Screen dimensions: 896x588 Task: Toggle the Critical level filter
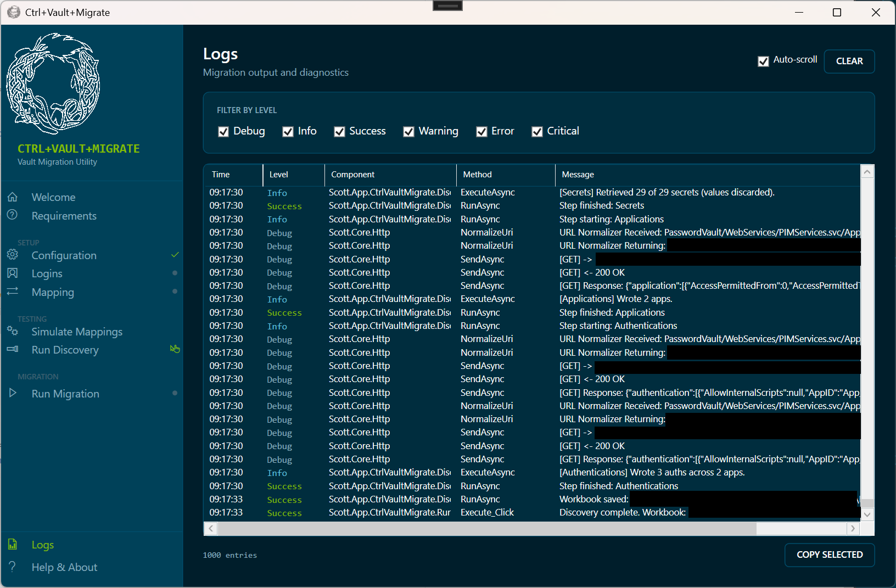[537, 132]
